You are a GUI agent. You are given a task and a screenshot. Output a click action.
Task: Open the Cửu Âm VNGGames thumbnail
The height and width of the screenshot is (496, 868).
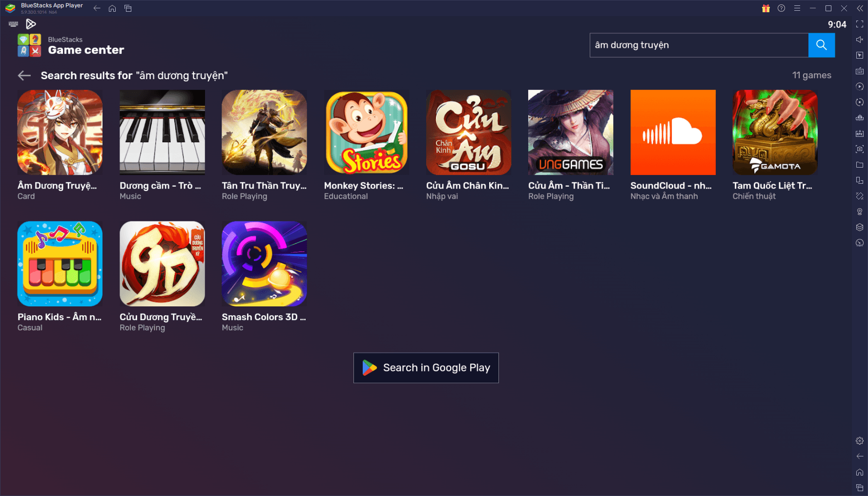571,132
